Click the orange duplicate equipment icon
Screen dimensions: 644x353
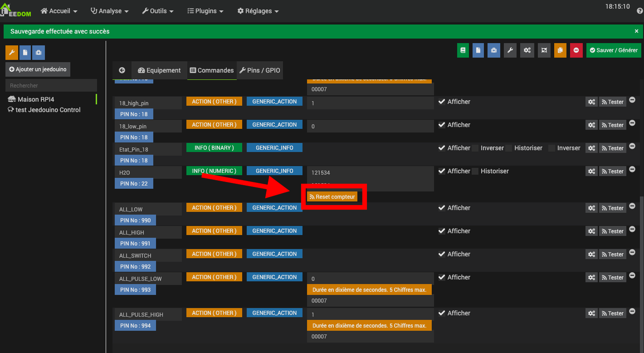(x=560, y=50)
